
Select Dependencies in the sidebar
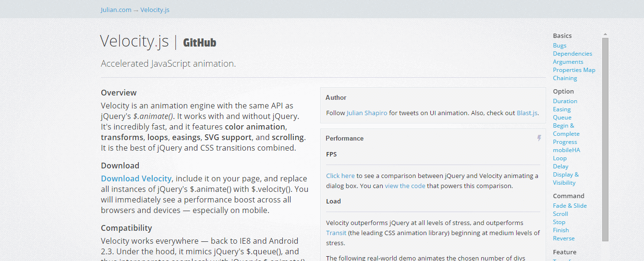pos(572,54)
